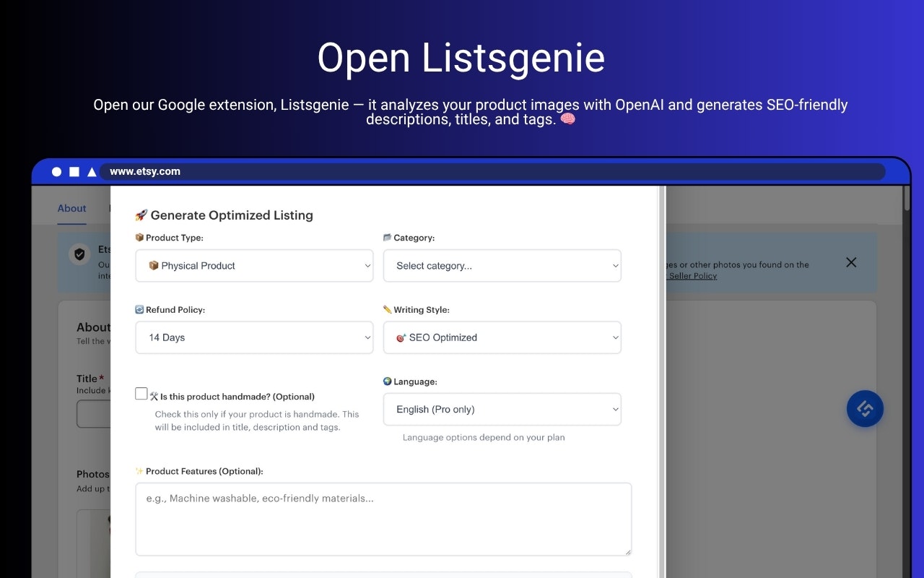Click the Generate Optimized Listing heading
This screenshot has height=578, width=924.
tap(224, 215)
